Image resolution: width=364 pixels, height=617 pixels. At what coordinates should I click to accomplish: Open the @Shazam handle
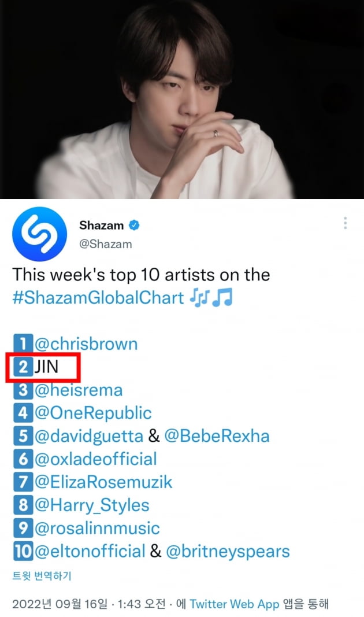pyautogui.click(x=105, y=244)
